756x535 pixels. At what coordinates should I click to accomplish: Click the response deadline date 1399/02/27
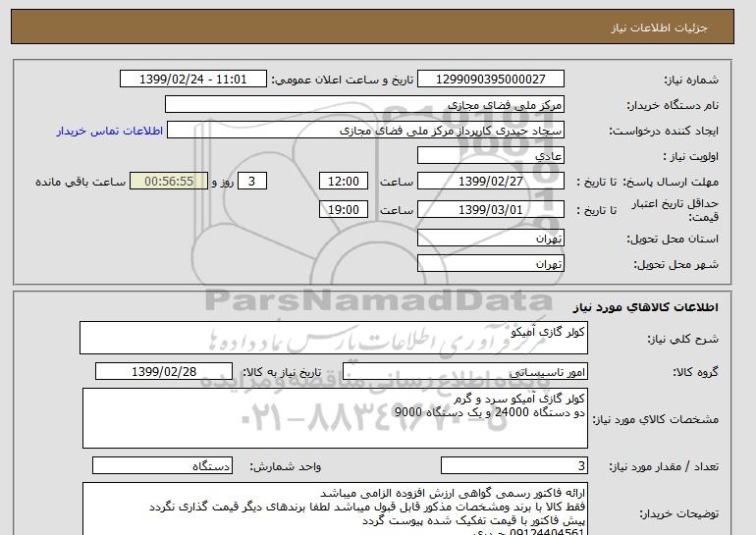coord(490,182)
